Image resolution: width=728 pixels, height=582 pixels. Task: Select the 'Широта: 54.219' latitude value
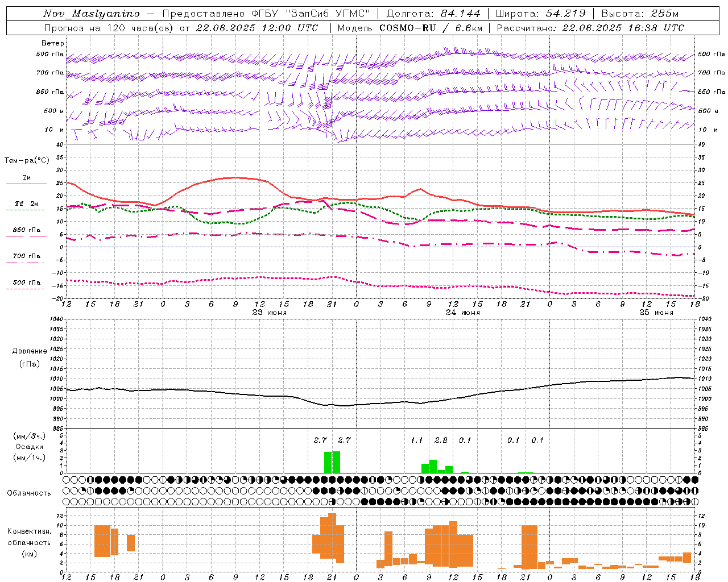coord(541,14)
